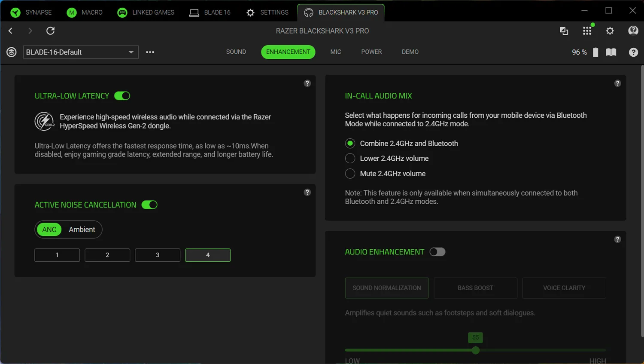Click the profile layers icon beside BLADE-16-Default

point(12,52)
